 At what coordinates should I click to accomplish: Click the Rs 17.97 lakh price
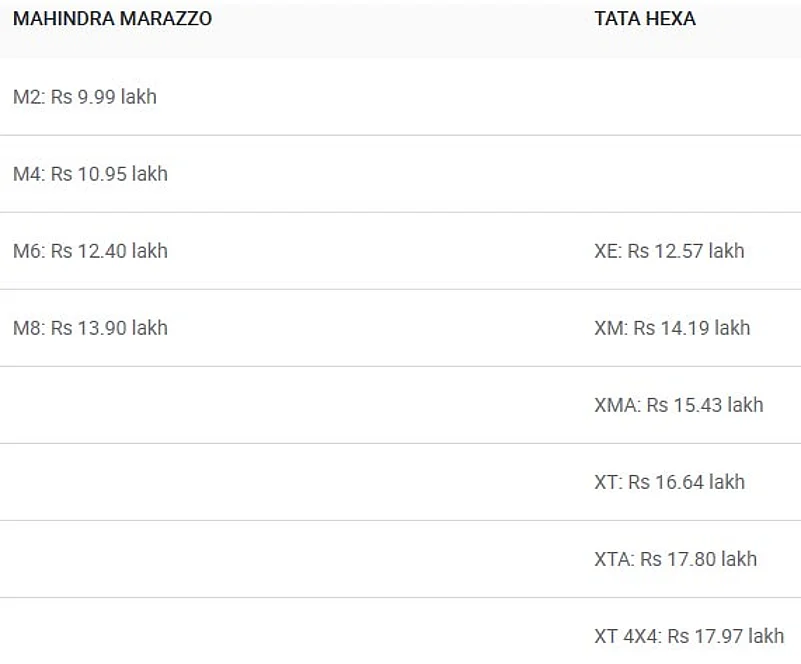pos(726,636)
